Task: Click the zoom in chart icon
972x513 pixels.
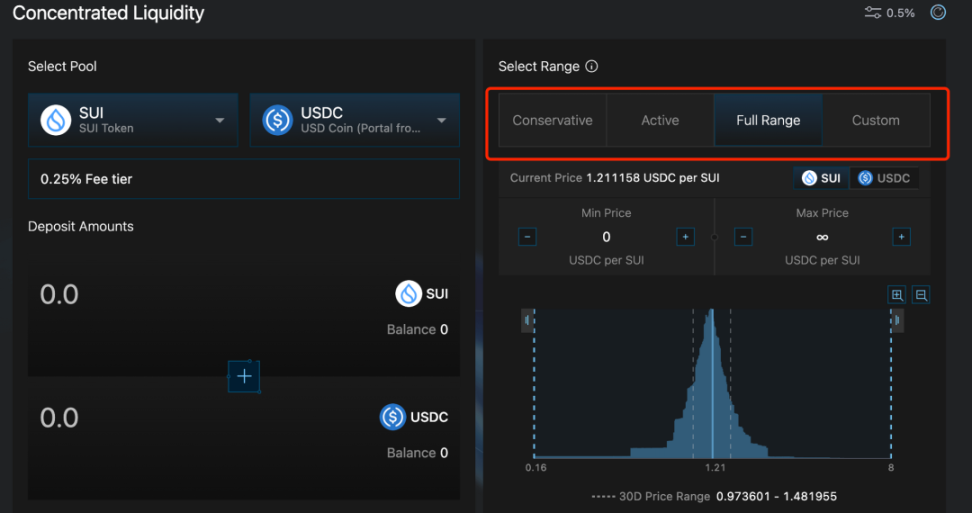Action: (897, 295)
